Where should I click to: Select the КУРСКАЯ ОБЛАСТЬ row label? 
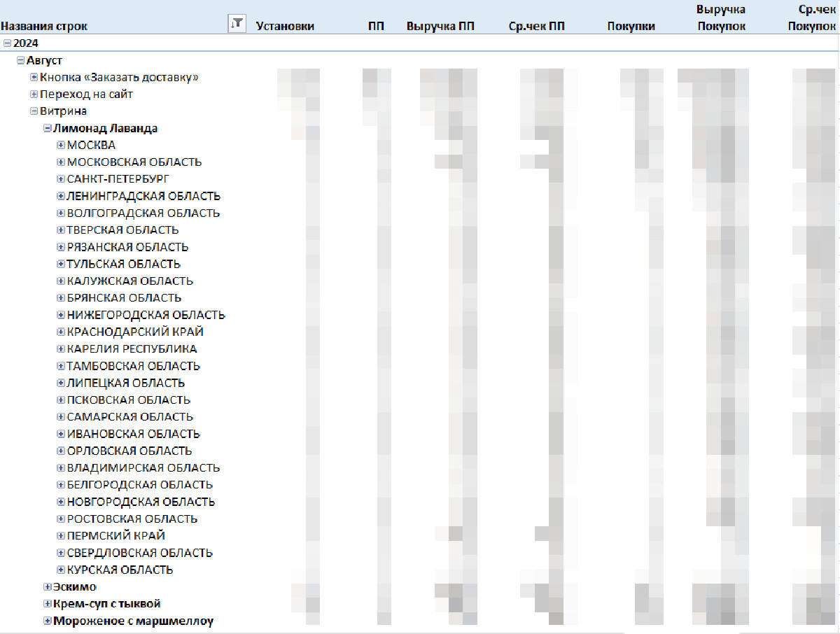120,570
